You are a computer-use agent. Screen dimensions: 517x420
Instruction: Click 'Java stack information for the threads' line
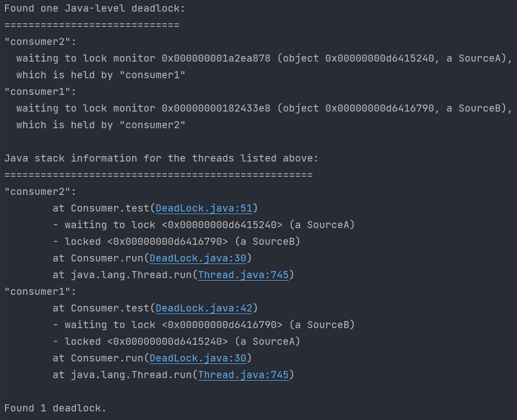coord(161,158)
